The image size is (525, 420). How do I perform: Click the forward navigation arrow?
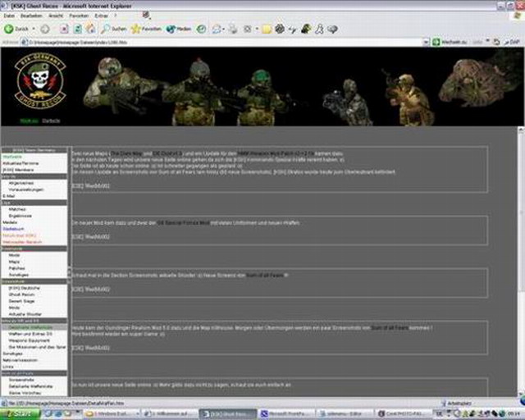click(x=45, y=29)
